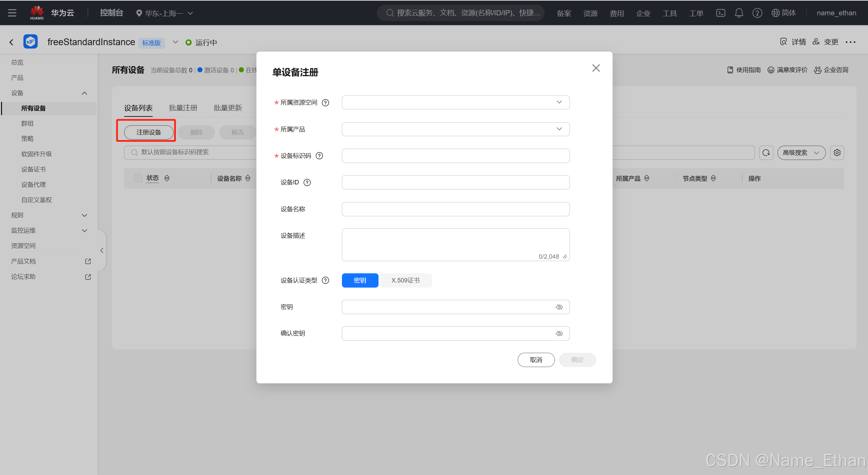Click the refresh icon beside advanced search
868x475 pixels.
766,153
